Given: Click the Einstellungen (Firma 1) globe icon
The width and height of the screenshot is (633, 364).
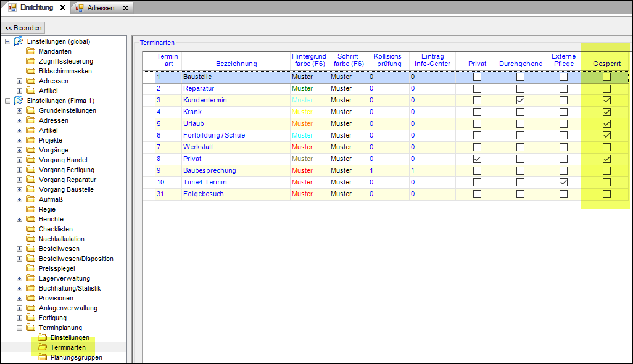Looking at the screenshot, I should point(19,101).
